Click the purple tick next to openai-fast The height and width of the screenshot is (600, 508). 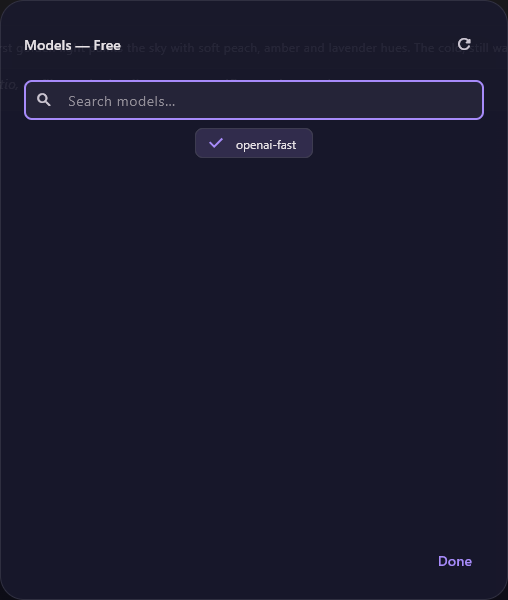click(x=216, y=143)
